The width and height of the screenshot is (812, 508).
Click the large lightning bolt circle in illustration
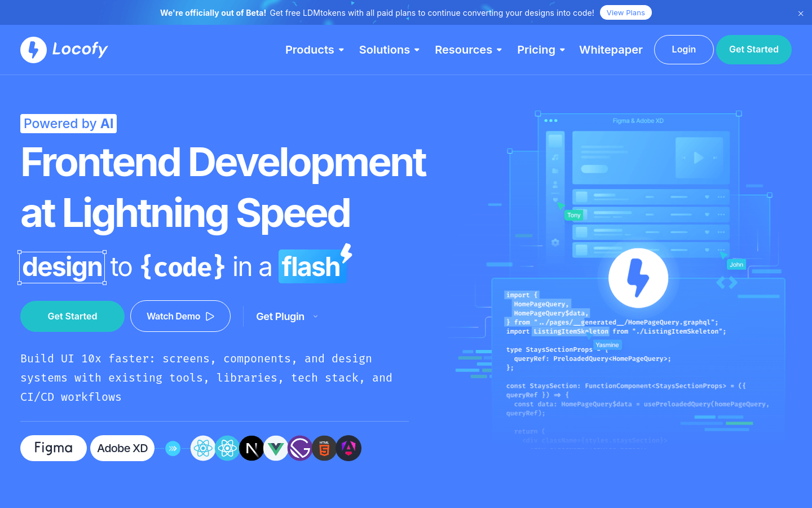tap(638, 278)
